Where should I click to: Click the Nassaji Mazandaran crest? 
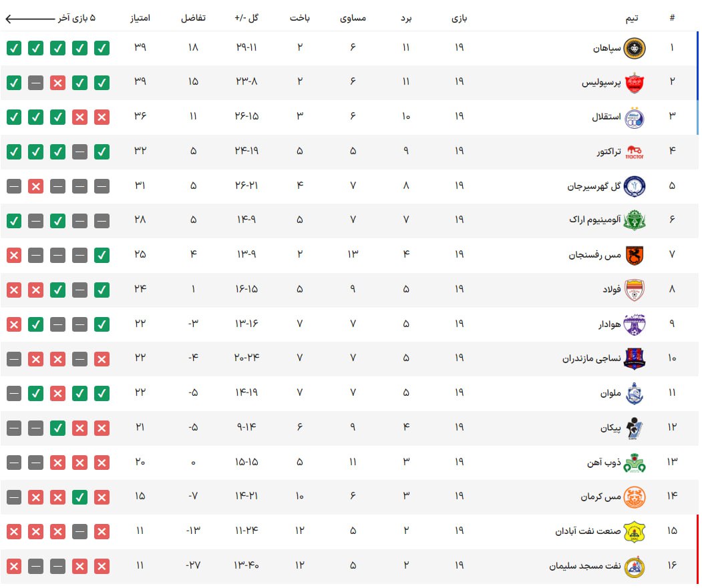tap(634, 358)
